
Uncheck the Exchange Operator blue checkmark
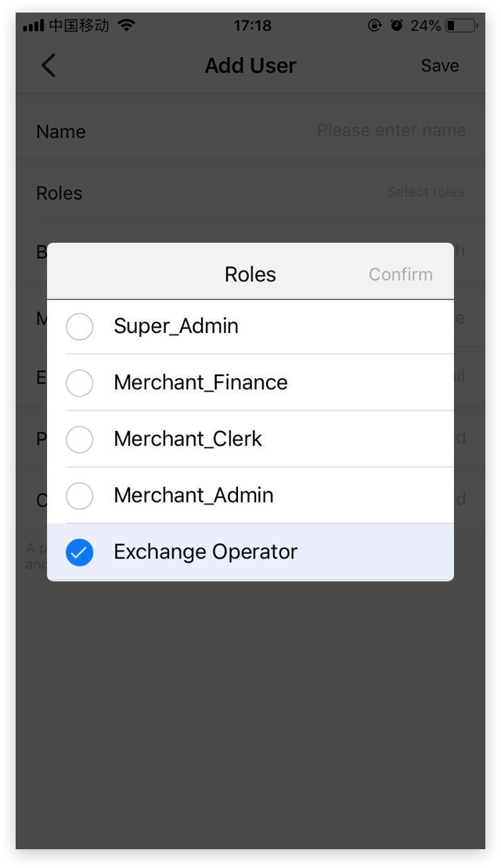point(80,552)
